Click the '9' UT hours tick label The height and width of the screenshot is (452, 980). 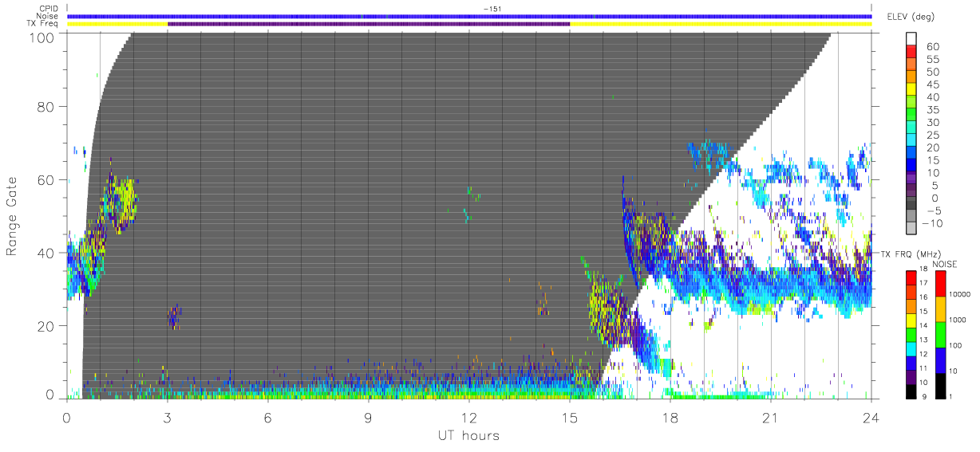tap(369, 418)
